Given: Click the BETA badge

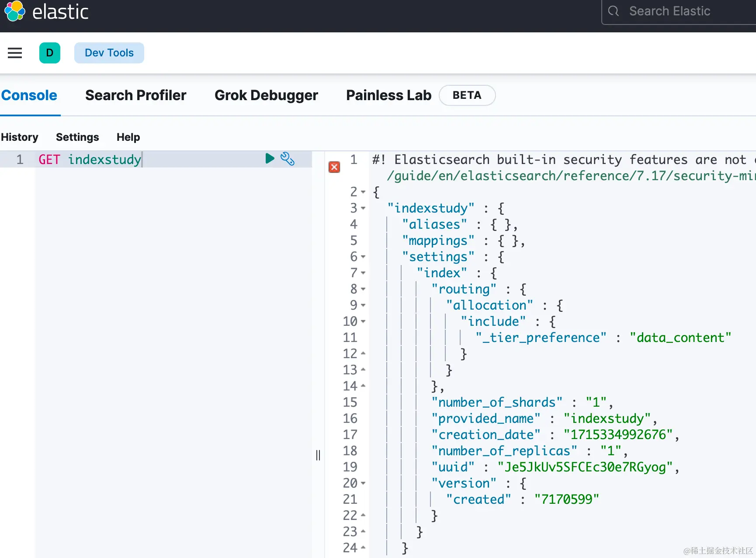Looking at the screenshot, I should (467, 95).
